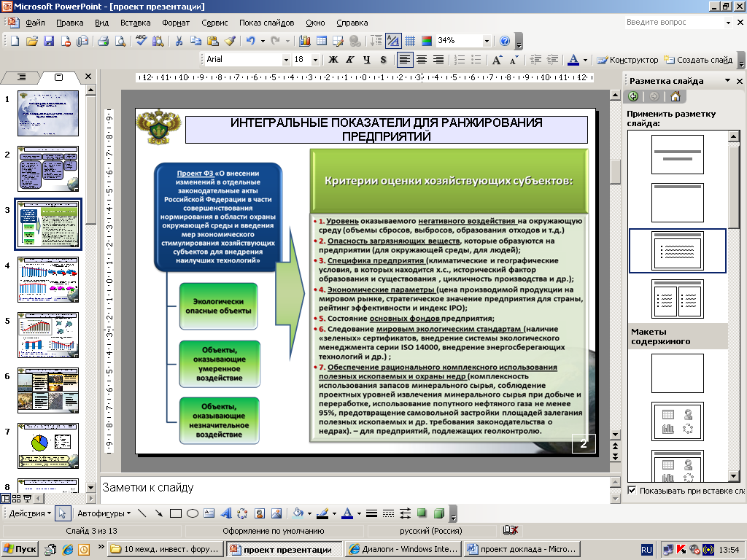Select the Rectangle drawing tool
The height and width of the screenshot is (560, 747).
pyautogui.click(x=175, y=513)
